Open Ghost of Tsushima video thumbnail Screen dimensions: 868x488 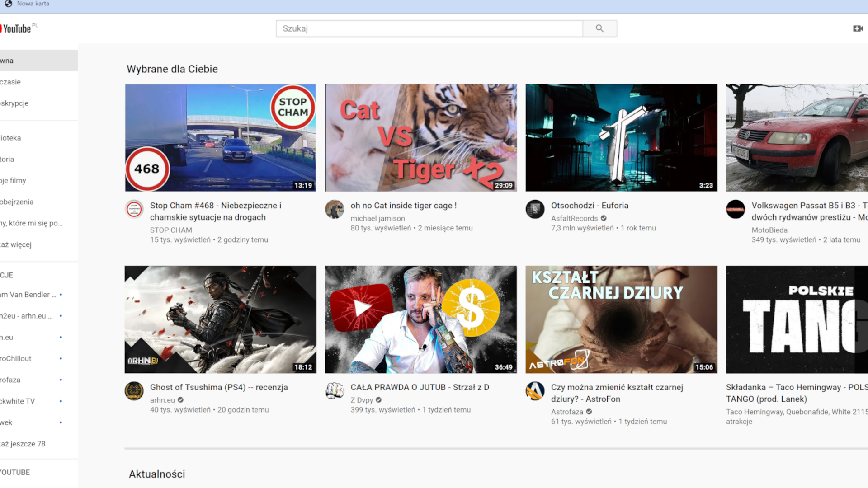point(221,319)
